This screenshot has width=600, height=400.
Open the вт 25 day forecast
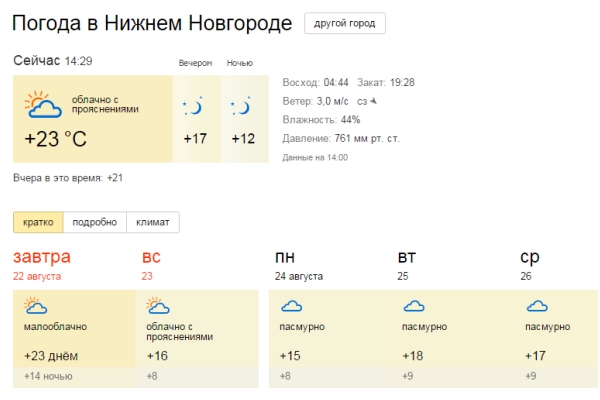pyautogui.click(x=406, y=265)
